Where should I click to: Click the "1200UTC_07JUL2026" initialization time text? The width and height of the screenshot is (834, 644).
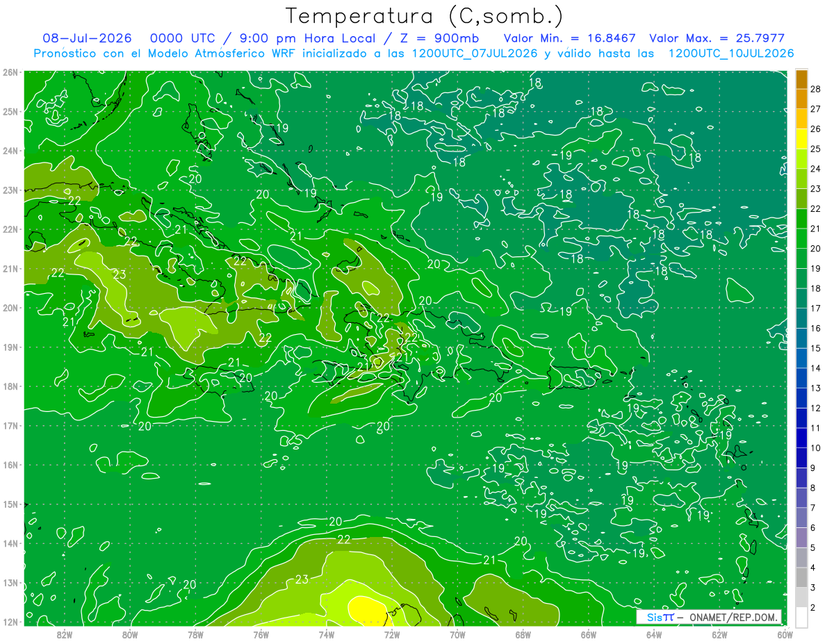tap(475, 53)
